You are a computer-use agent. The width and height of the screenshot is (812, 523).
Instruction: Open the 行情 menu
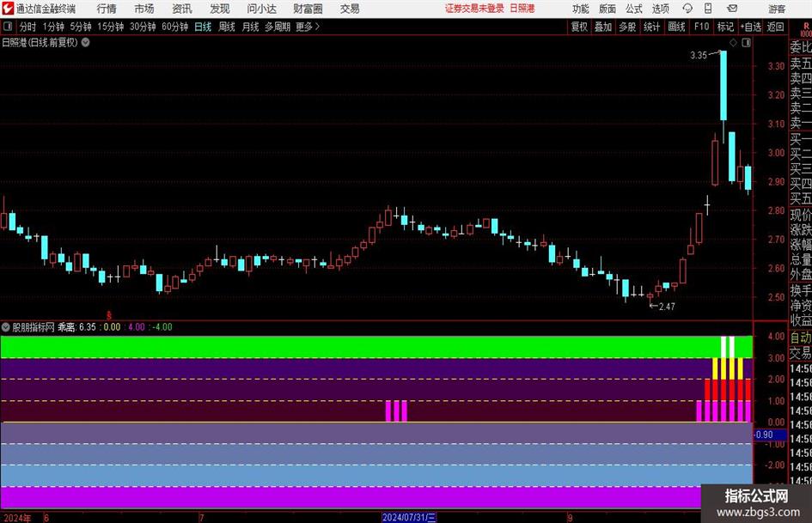click(107, 9)
